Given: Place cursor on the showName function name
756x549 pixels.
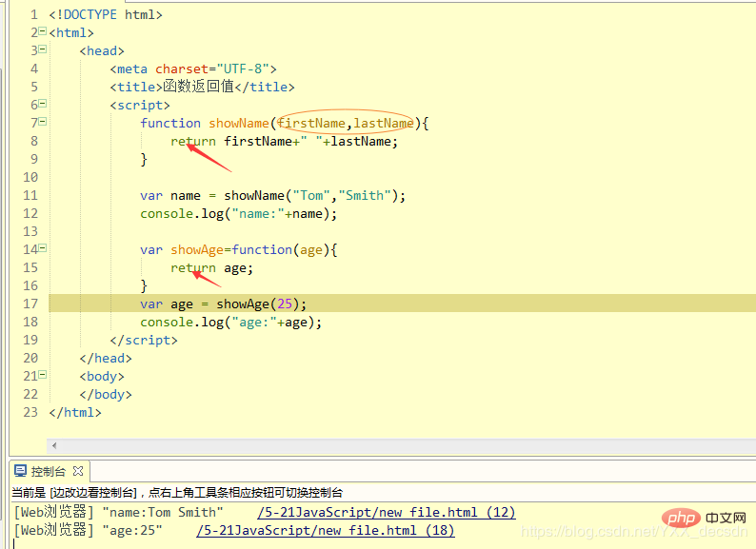Looking at the screenshot, I should (238, 123).
